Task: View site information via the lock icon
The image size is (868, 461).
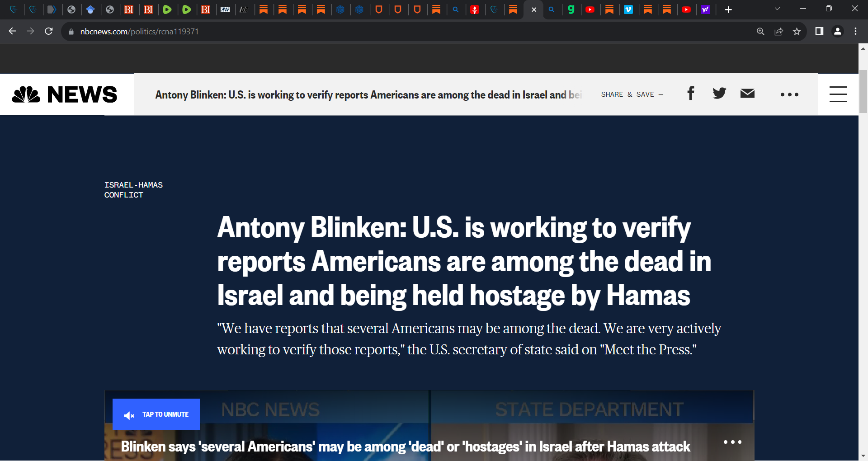Action: pyautogui.click(x=71, y=32)
